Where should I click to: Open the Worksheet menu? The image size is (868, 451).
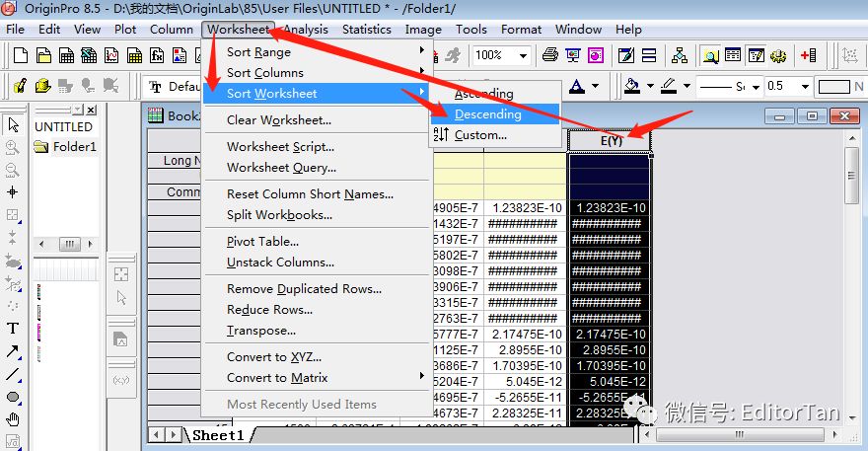[239, 30]
